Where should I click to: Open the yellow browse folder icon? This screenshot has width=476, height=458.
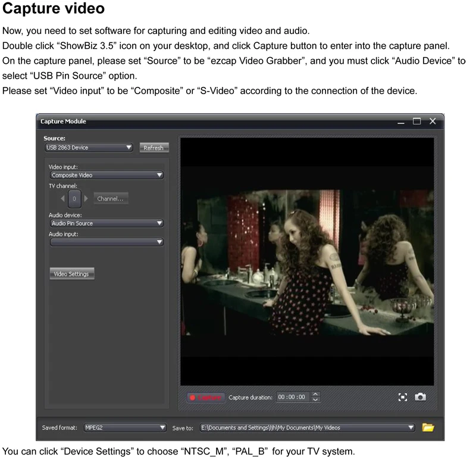(x=428, y=427)
